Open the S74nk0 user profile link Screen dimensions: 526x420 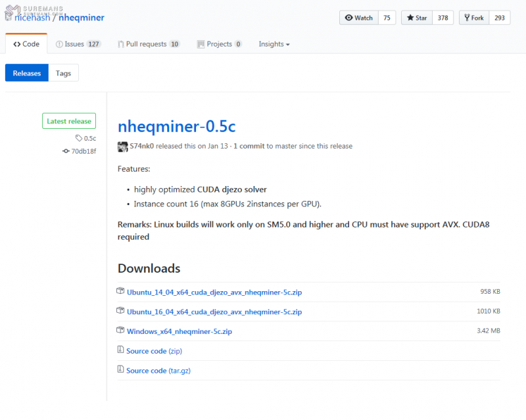(141, 147)
